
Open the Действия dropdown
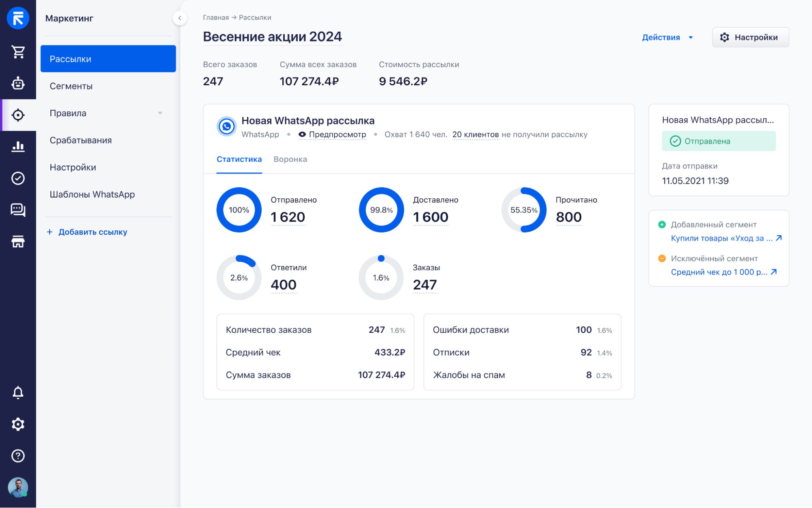[x=667, y=37]
